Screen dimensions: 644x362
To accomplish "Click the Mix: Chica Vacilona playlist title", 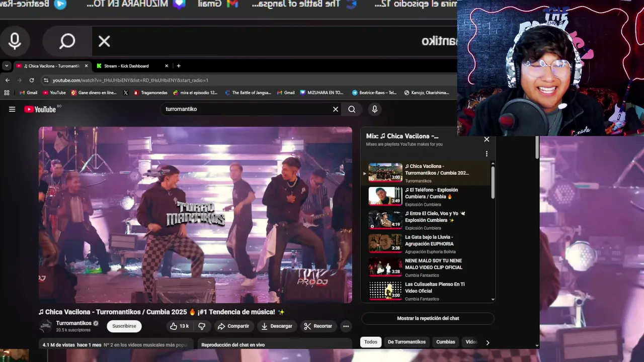I will click(x=402, y=136).
